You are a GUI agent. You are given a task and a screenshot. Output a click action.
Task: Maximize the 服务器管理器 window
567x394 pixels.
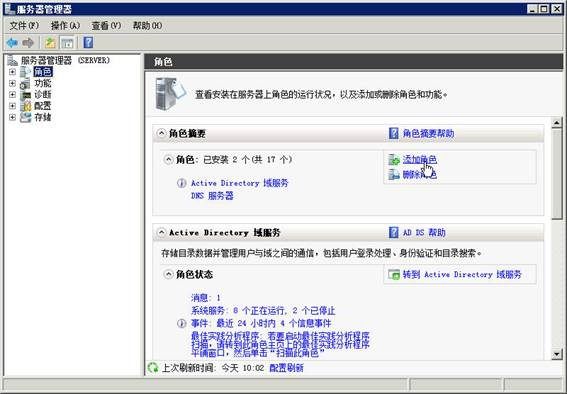tap(544, 9)
